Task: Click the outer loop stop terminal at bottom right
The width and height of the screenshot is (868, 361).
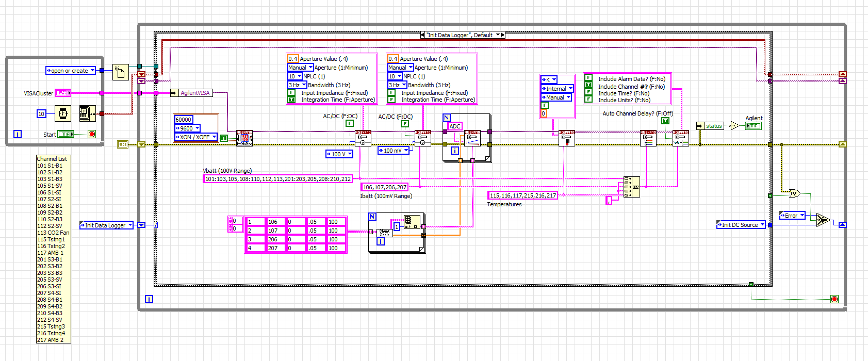Action: (834, 299)
